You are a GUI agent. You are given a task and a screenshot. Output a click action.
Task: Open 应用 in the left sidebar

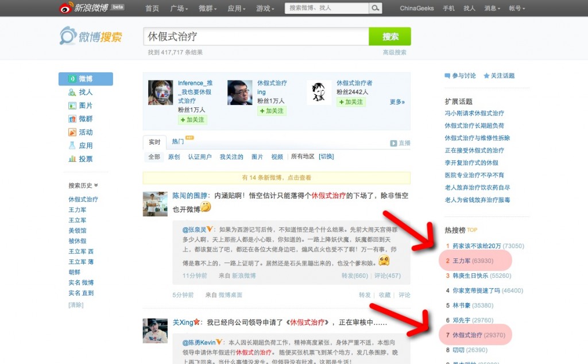pyautogui.click(x=86, y=146)
